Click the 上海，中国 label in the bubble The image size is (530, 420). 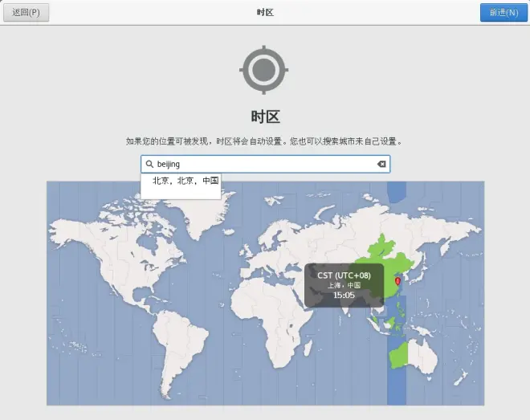(x=344, y=286)
